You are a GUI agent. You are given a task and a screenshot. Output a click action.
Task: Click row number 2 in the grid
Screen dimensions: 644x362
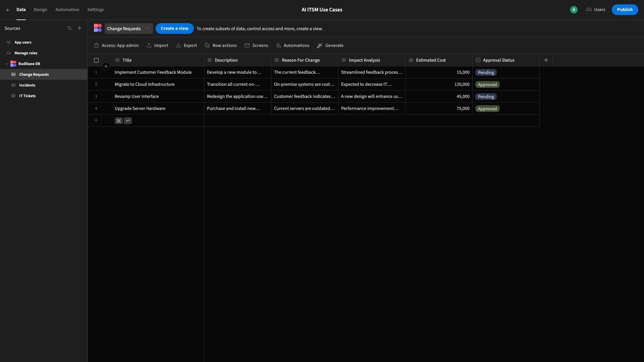[96, 84]
